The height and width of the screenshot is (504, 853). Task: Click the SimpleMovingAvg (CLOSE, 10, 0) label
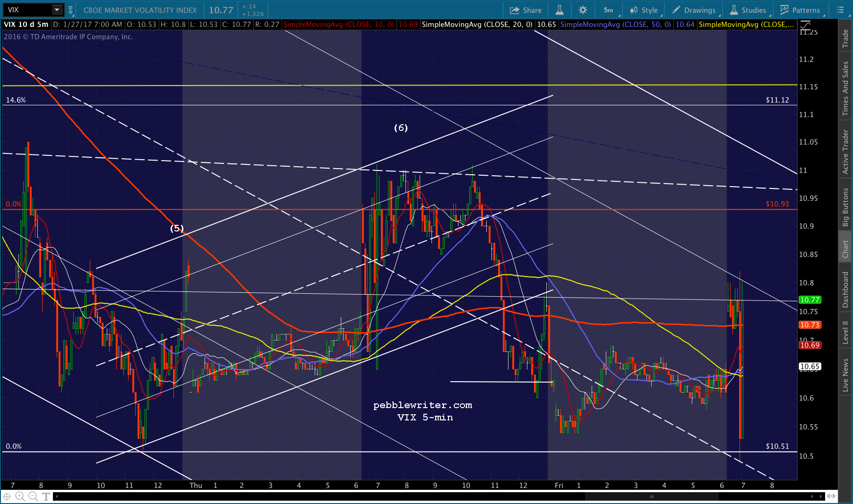[x=338, y=24]
